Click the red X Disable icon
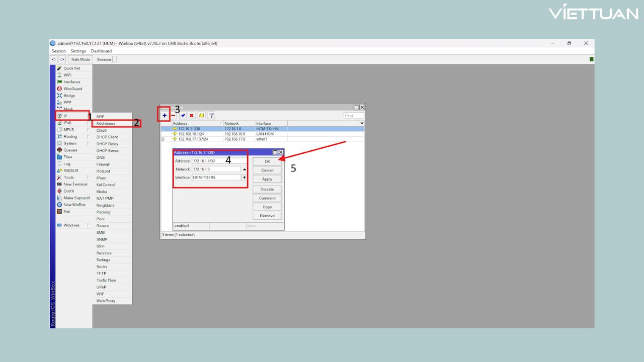The height and width of the screenshot is (362, 644). 192,116
